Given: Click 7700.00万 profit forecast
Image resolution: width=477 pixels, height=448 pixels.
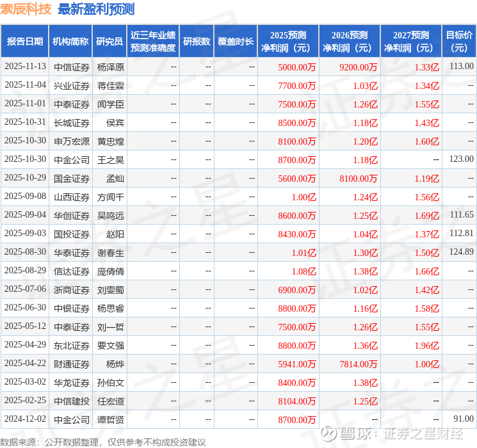Looking at the screenshot, I should click(x=296, y=86).
